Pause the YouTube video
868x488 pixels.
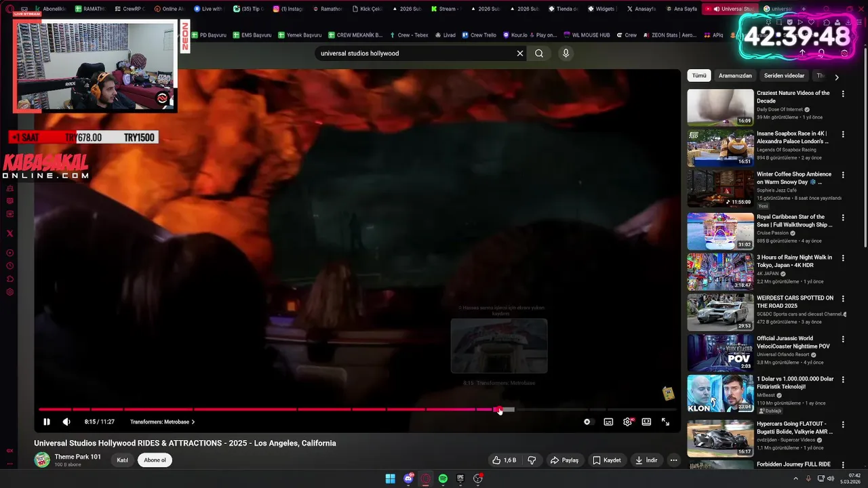[47, 422]
